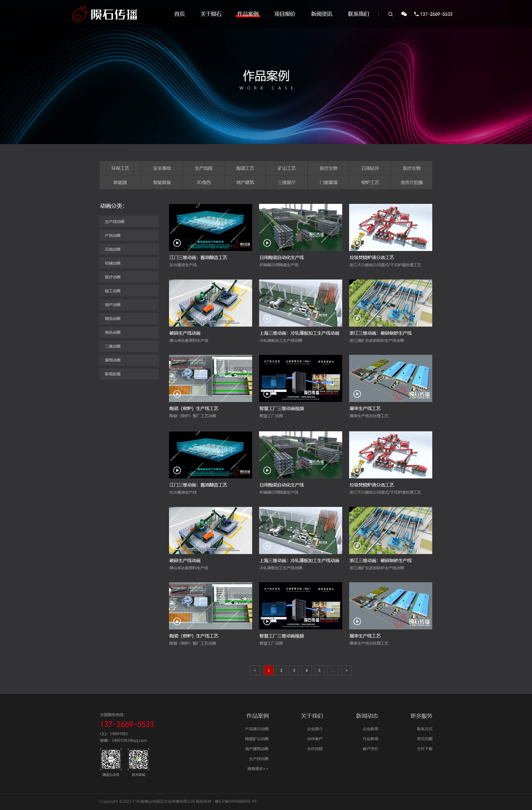
Task: Click the search magnifier icon in header
Action: tap(390, 14)
